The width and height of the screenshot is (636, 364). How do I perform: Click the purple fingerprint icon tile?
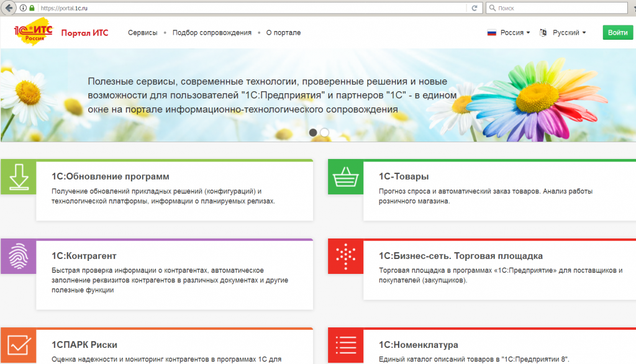point(19,257)
